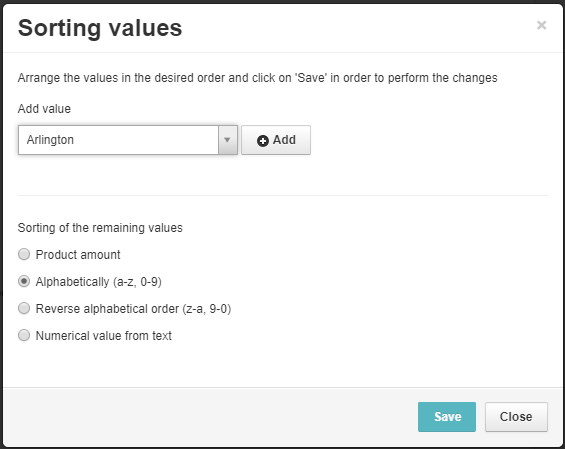Screen dimensions: 565x449
Task: Click the empty gray footer area beside Save
Action: 209,417
